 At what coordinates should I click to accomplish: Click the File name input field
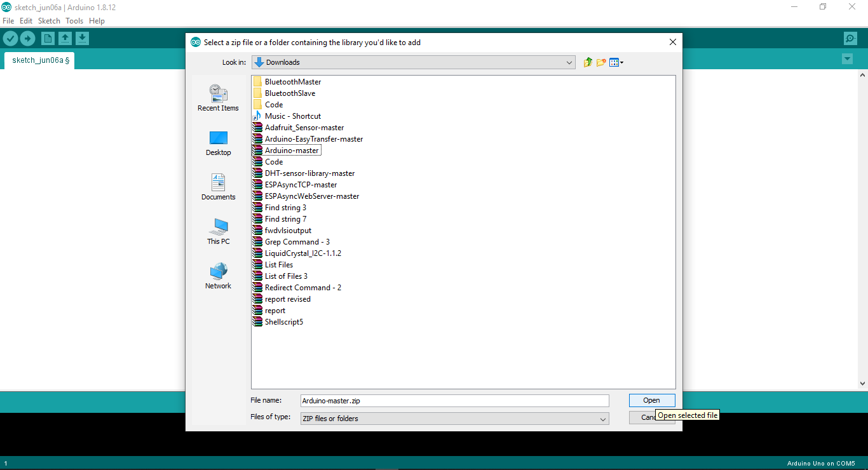click(x=454, y=401)
